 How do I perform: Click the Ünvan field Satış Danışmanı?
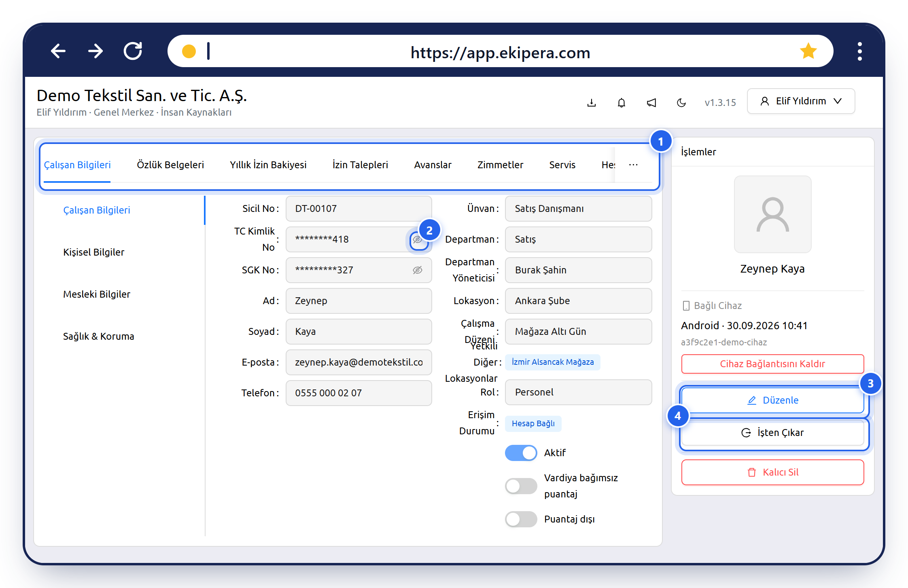tap(578, 209)
